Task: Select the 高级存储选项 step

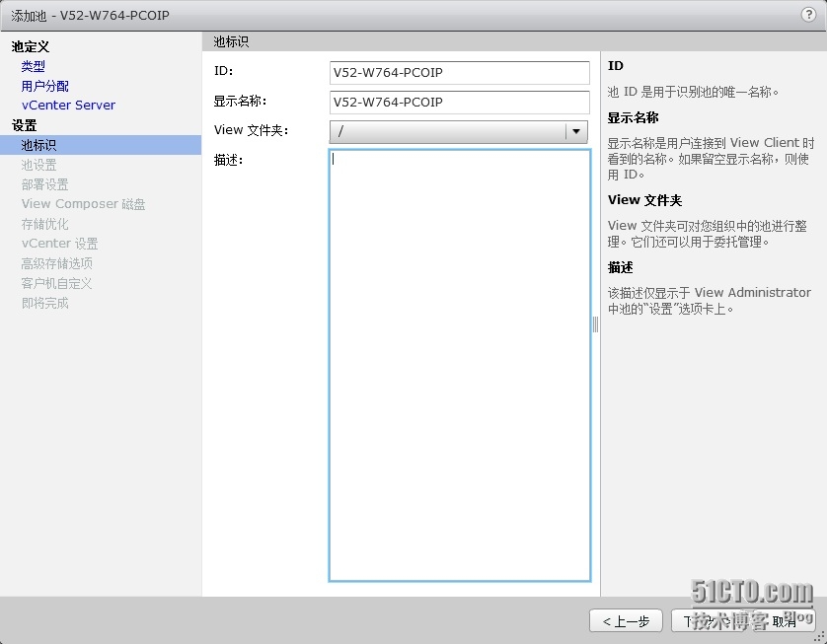Action: 57,263
